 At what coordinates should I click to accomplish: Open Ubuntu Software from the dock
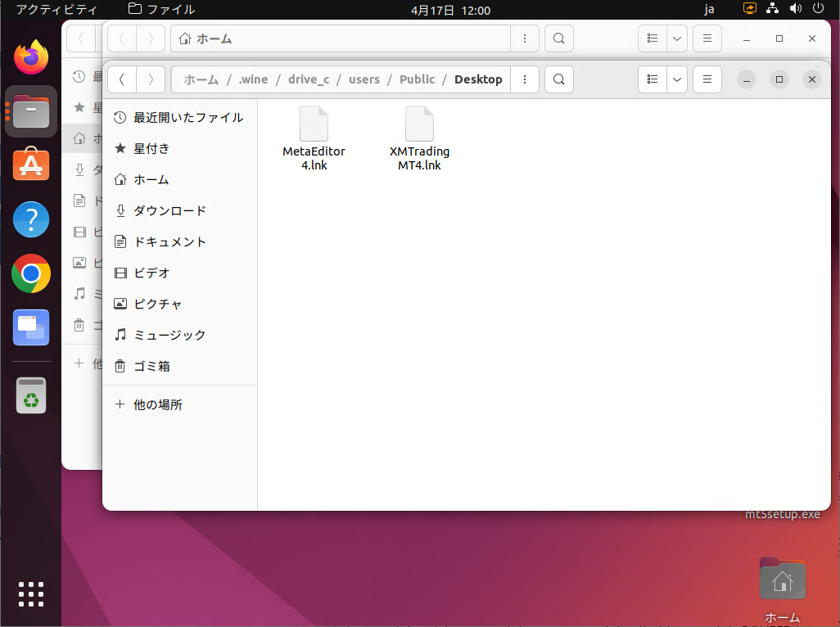(31, 165)
